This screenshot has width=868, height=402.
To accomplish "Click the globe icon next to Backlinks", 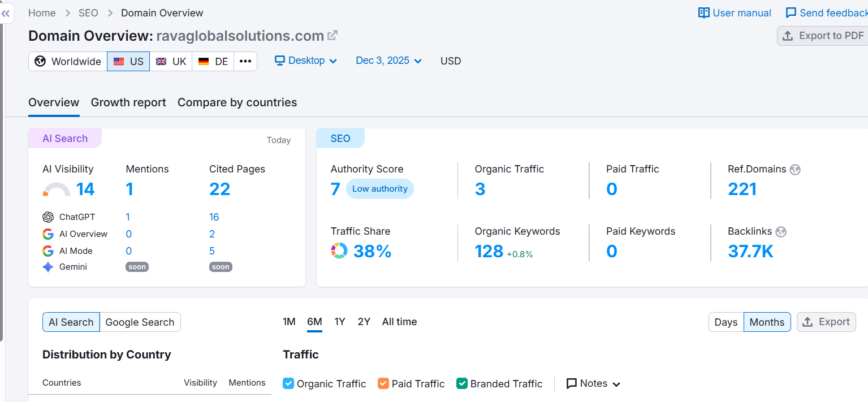I will [x=781, y=232].
